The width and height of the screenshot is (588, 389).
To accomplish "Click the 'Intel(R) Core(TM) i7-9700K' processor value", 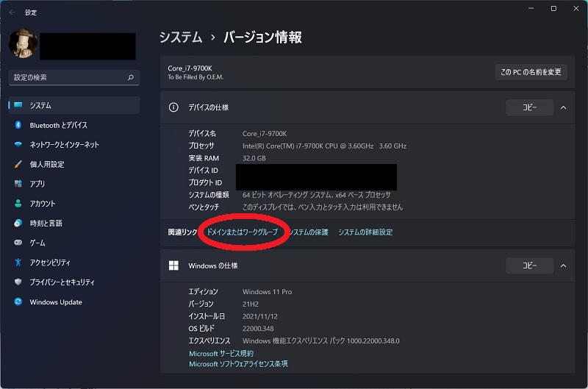I will 324,146.
